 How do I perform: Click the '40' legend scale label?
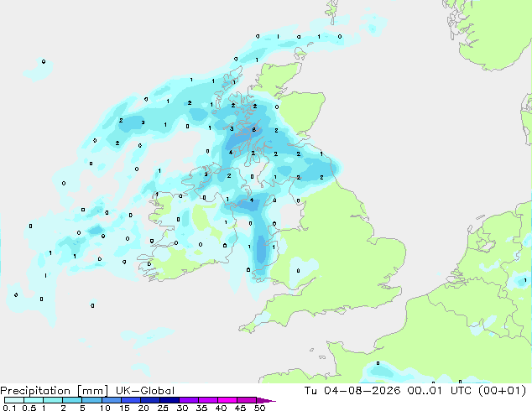click(221, 408)
